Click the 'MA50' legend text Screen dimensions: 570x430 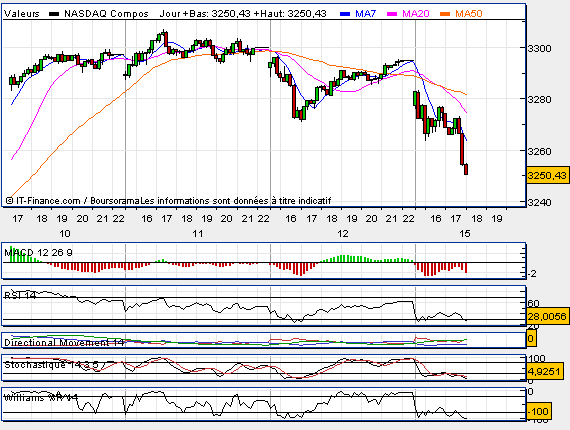tap(469, 14)
